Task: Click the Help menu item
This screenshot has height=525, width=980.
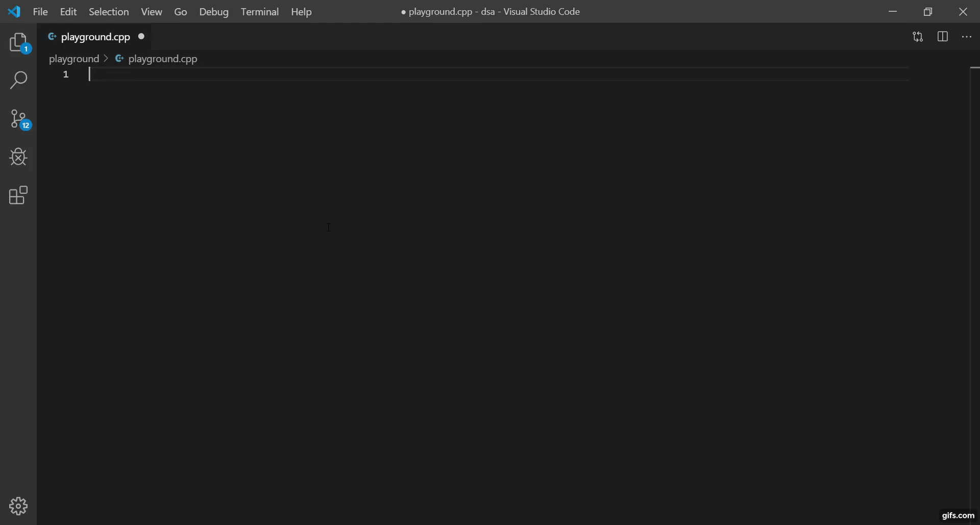Action: [x=301, y=12]
